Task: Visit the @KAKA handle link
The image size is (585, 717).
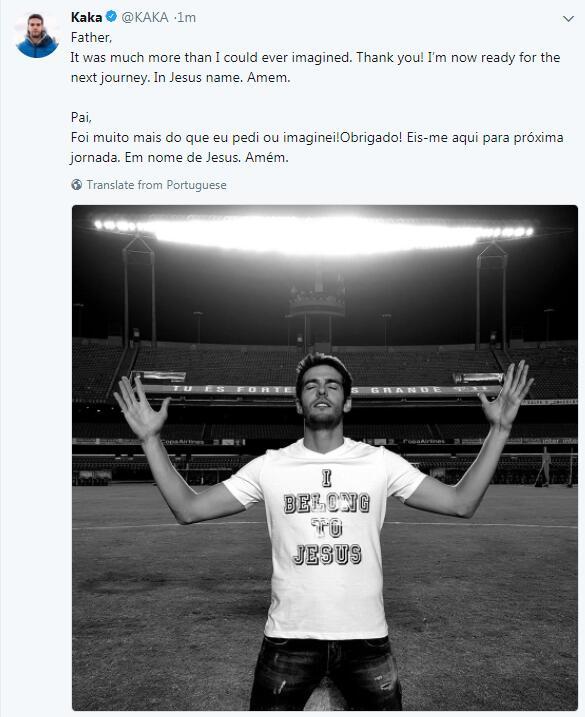Action: pos(145,17)
